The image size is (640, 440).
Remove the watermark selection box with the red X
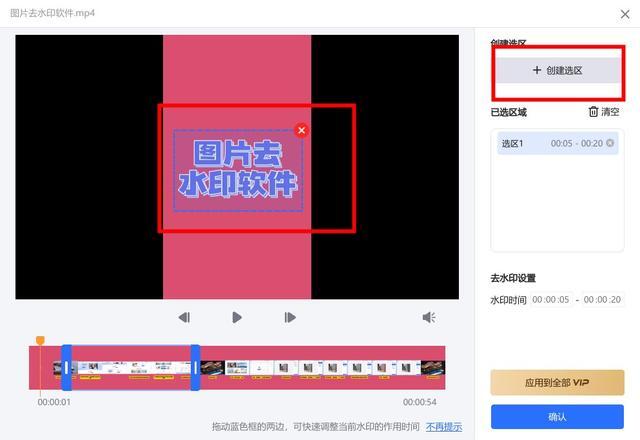[x=302, y=130]
